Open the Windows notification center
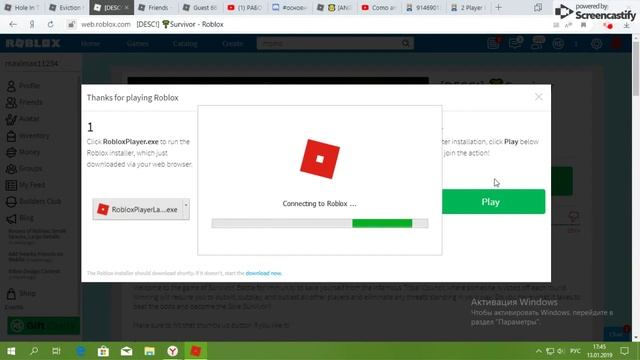Viewport: 640px width, 360px height. (x=624, y=351)
